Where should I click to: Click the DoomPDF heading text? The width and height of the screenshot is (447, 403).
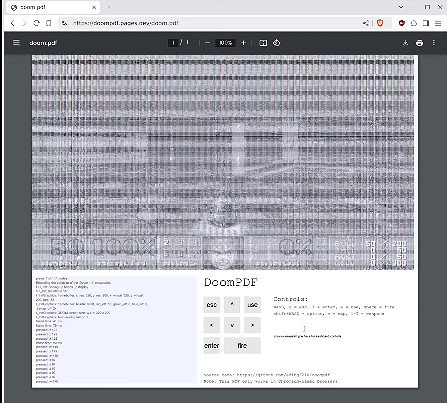point(231,282)
